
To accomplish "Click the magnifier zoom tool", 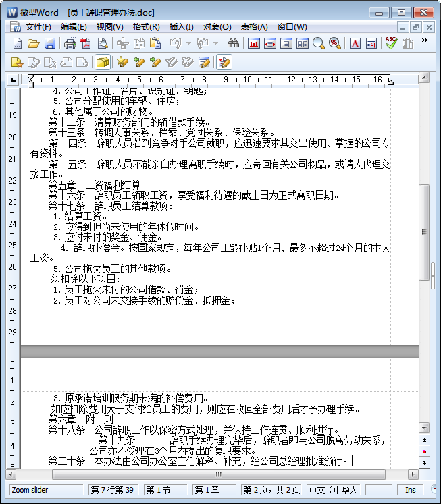I will (x=319, y=43).
